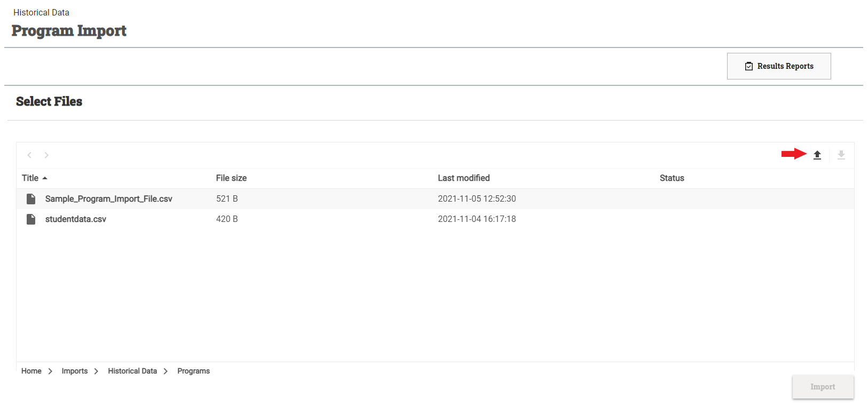Select Sample_Program_Import_File.csv

coord(109,199)
